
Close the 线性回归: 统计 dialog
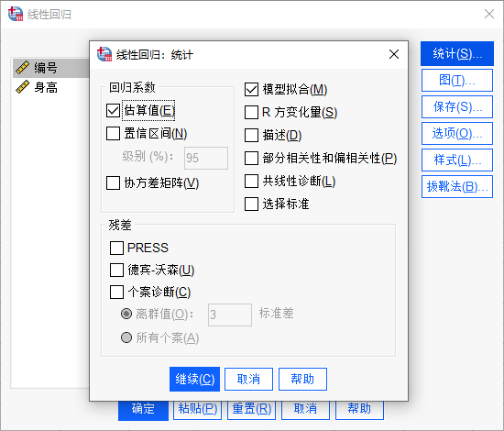(394, 54)
